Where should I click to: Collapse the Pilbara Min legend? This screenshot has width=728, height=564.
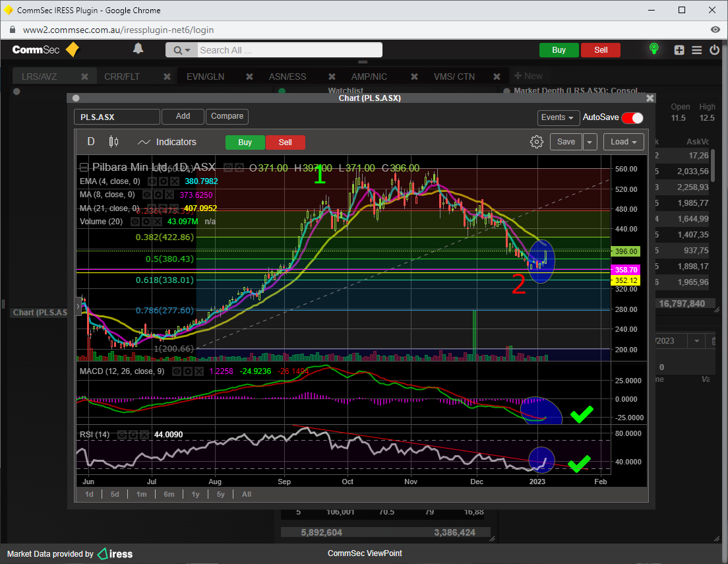point(84,168)
